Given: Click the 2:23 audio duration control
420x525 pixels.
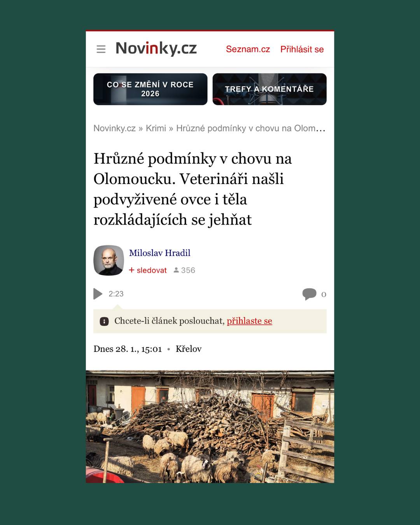Looking at the screenshot, I should (x=115, y=294).
